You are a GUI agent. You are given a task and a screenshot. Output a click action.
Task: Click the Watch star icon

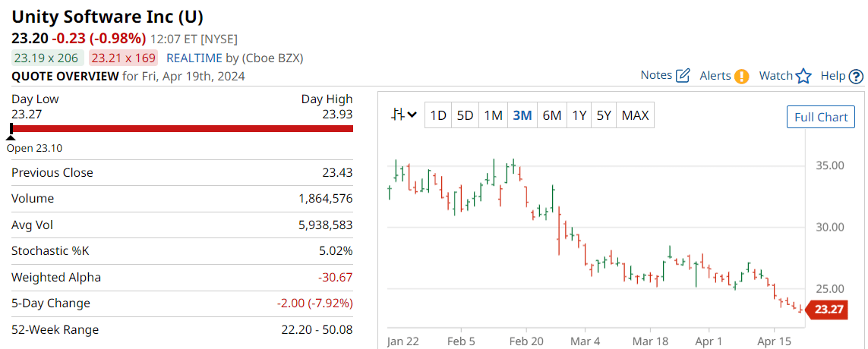[803, 76]
